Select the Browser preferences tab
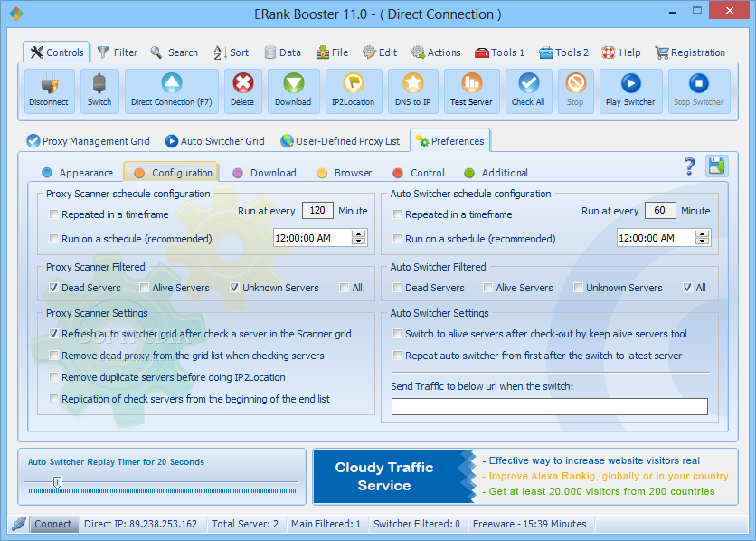Screen dimensions: 756x541 (x=345, y=173)
